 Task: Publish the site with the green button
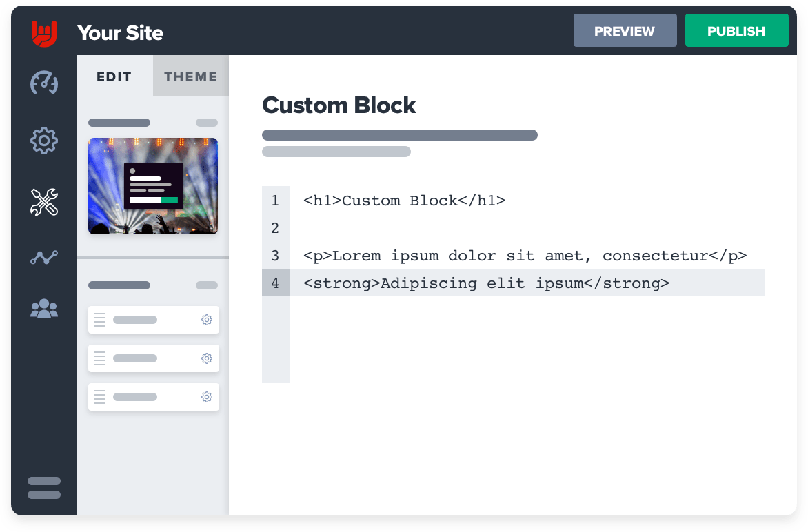(x=736, y=30)
